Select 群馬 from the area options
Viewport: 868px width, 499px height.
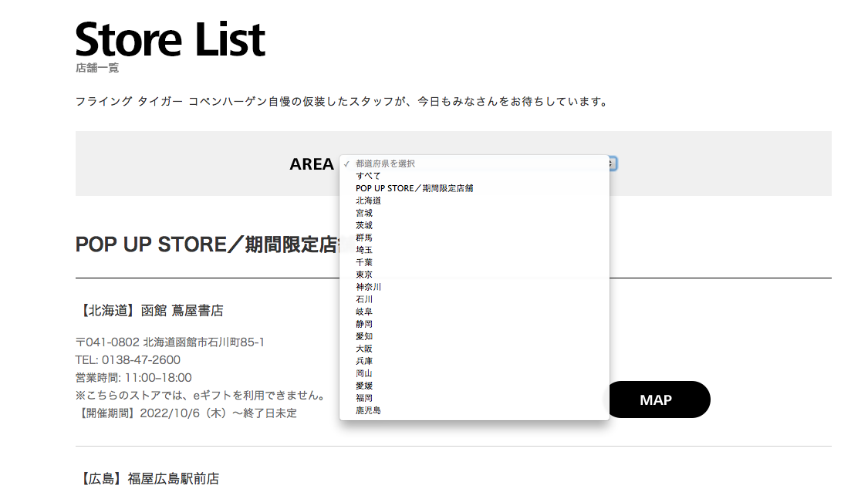474,238
